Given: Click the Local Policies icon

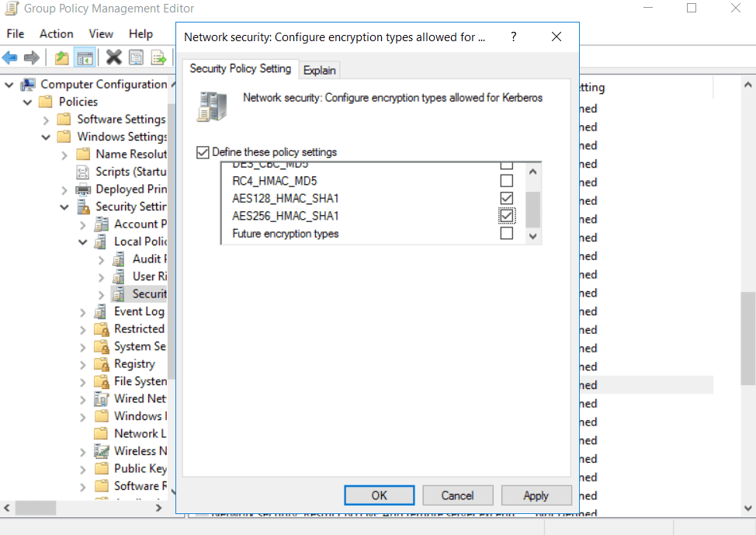Looking at the screenshot, I should coord(101,241).
